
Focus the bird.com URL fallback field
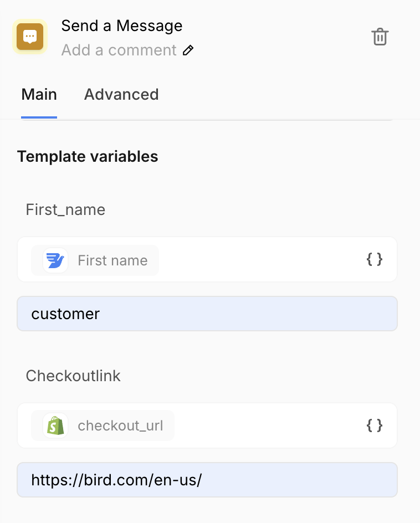pos(207,480)
